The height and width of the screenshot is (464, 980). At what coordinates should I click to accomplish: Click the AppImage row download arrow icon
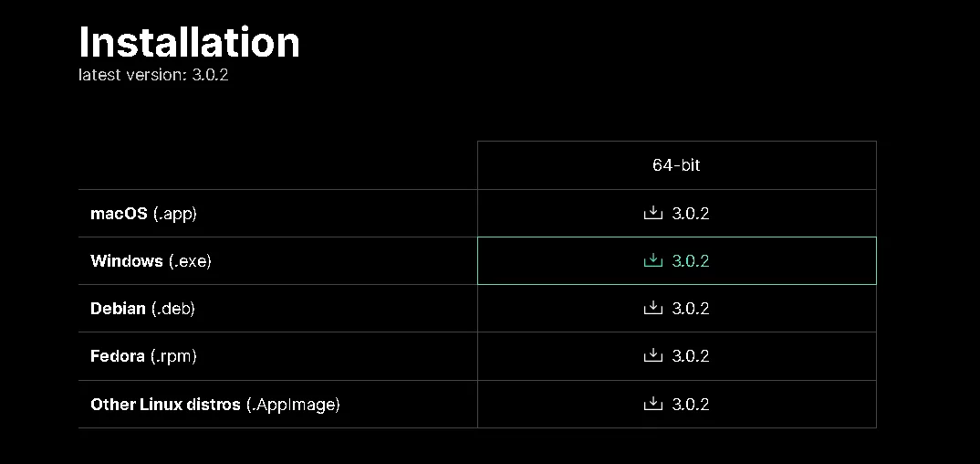click(x=652, y=404)
